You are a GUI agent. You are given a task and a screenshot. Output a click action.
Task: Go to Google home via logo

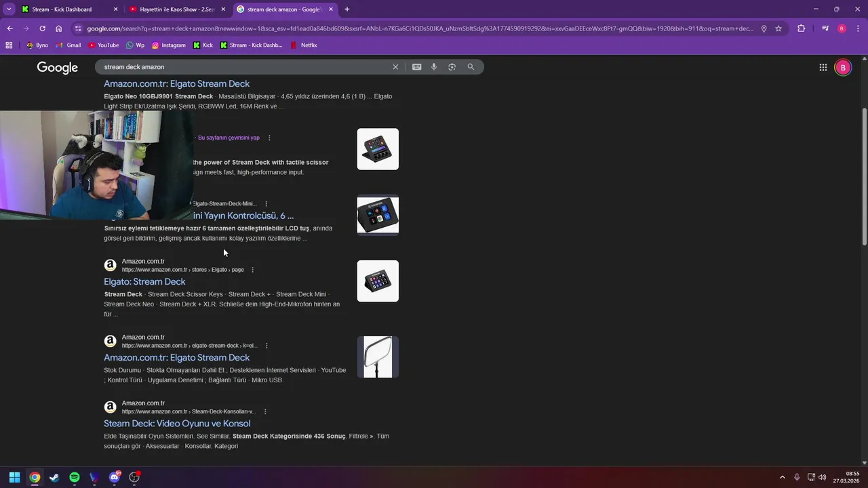pos(58,67)
